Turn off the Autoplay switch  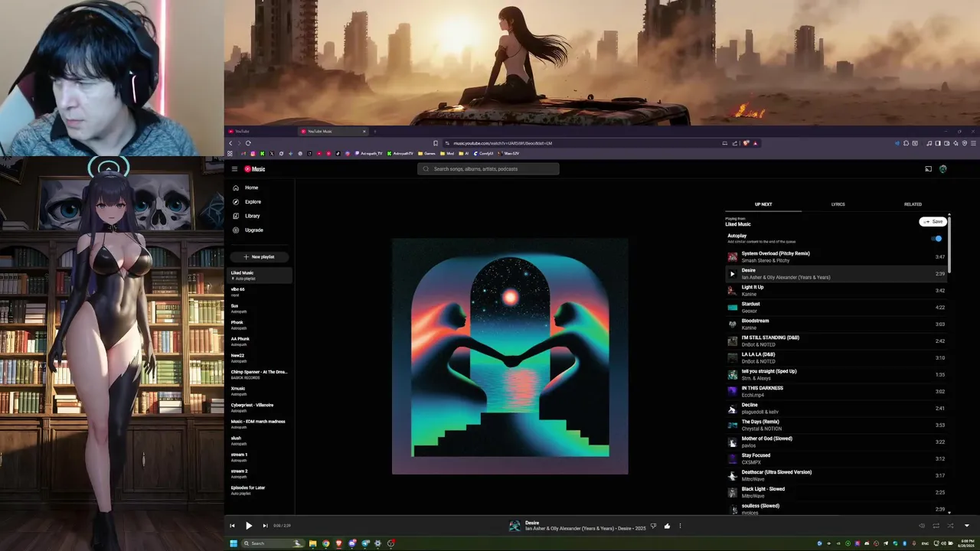click(x=937, y=239)
